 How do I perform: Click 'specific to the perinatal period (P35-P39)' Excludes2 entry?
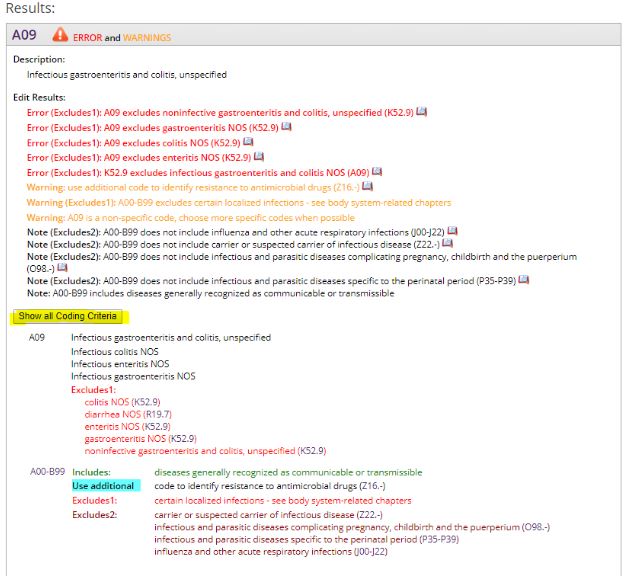pyautogui.click(x=306, y=540)
